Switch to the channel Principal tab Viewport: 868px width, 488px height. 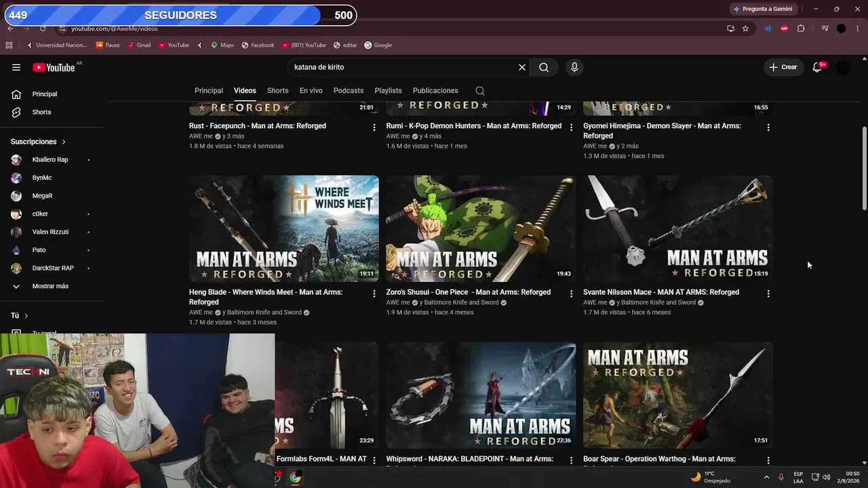[x=209, y=91]
